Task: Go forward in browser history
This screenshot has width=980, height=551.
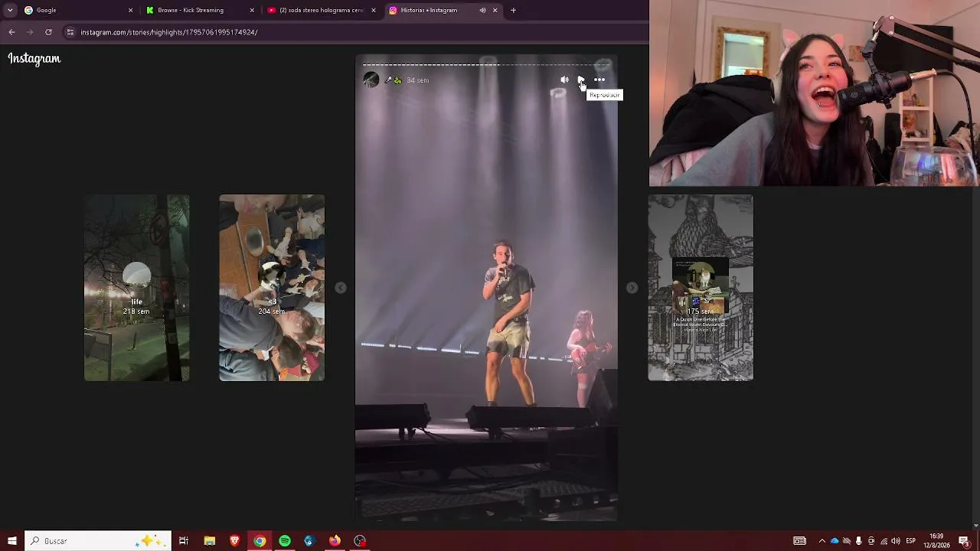Action: (x=30, y=32)
